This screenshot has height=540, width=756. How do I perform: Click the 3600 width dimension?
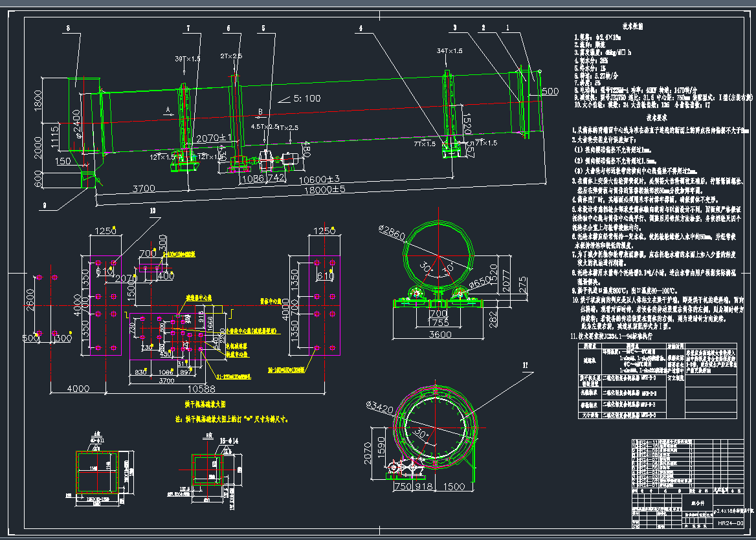(441, 334)
